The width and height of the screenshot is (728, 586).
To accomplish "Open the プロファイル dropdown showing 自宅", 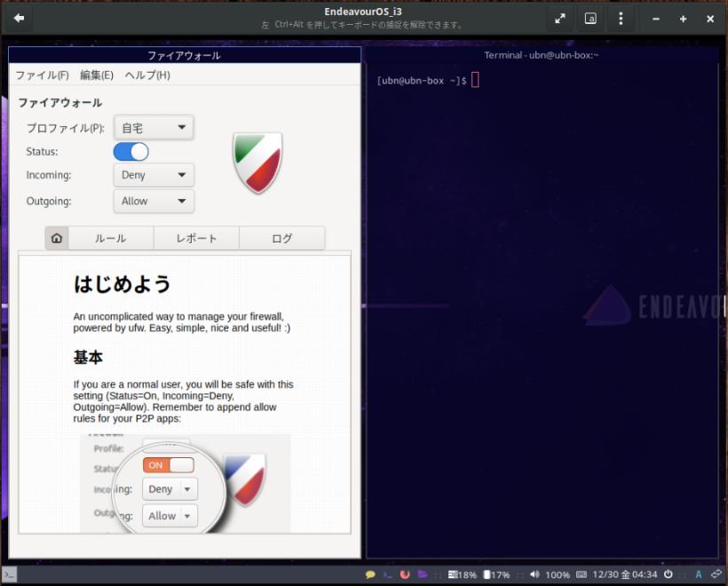I will [x=154, y=128].
